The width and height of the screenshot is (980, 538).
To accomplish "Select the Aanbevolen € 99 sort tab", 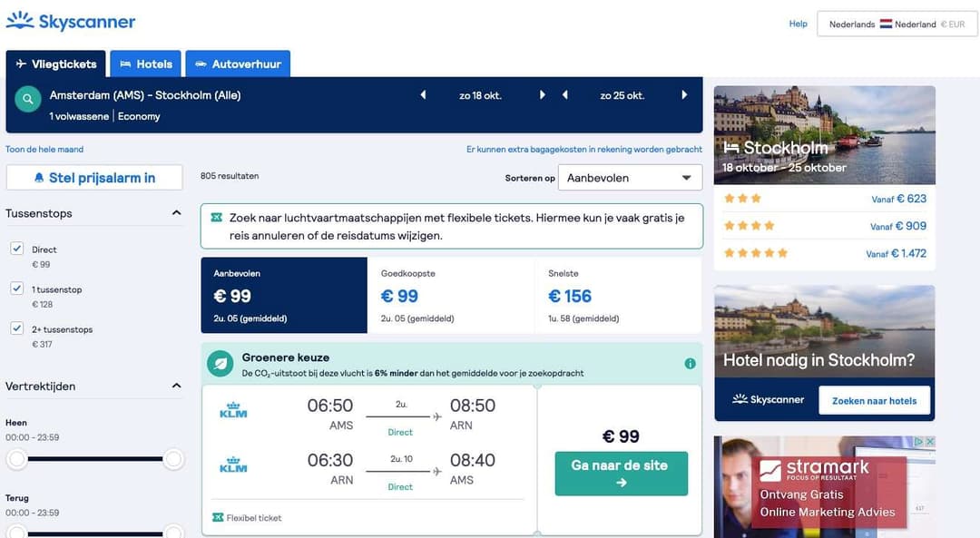I will [x=284, y=295].
